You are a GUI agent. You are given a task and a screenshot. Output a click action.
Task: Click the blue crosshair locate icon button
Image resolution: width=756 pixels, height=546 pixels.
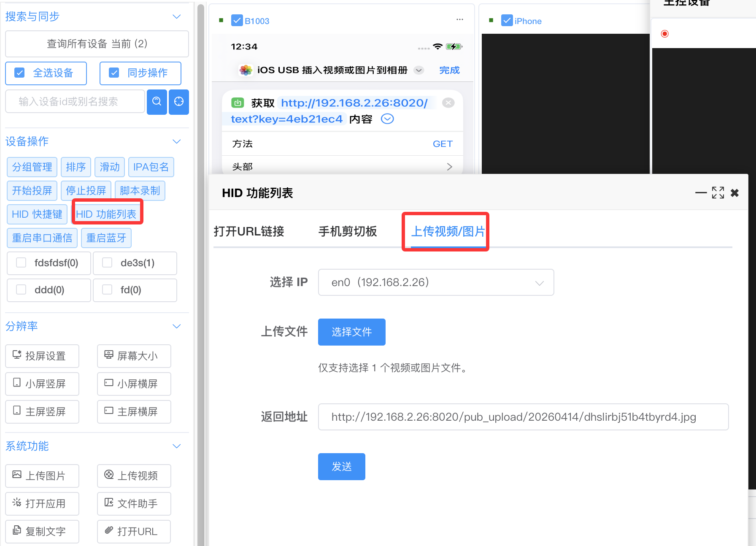tap(179, 102)
